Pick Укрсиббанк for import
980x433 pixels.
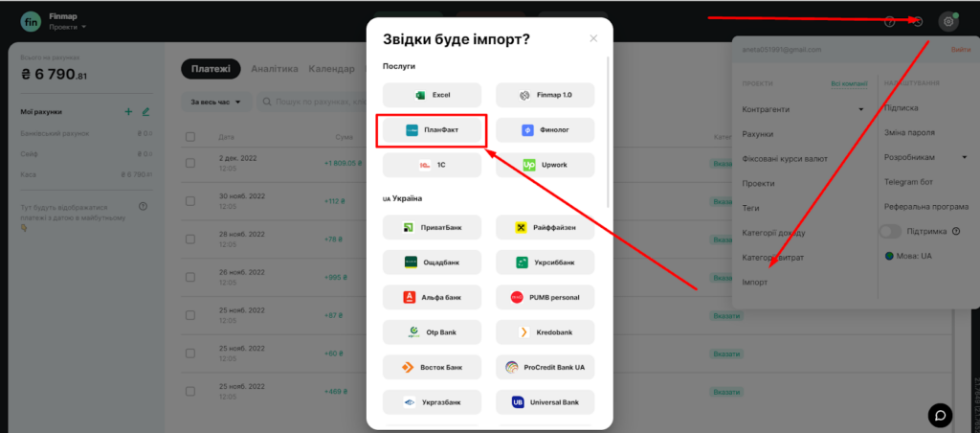pyautogui.click(x=545, y=262)
